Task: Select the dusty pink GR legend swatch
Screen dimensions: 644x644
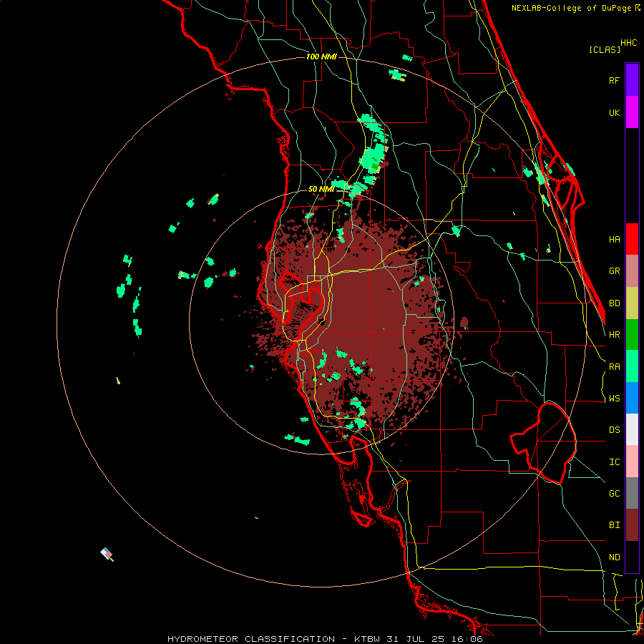Action: 632,271
